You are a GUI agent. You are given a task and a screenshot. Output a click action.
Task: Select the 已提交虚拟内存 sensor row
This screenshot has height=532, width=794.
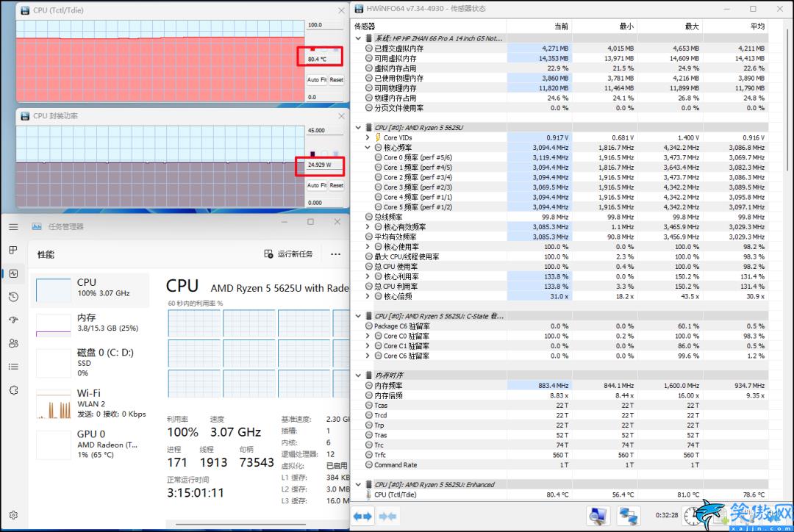[x=562, y=48]
